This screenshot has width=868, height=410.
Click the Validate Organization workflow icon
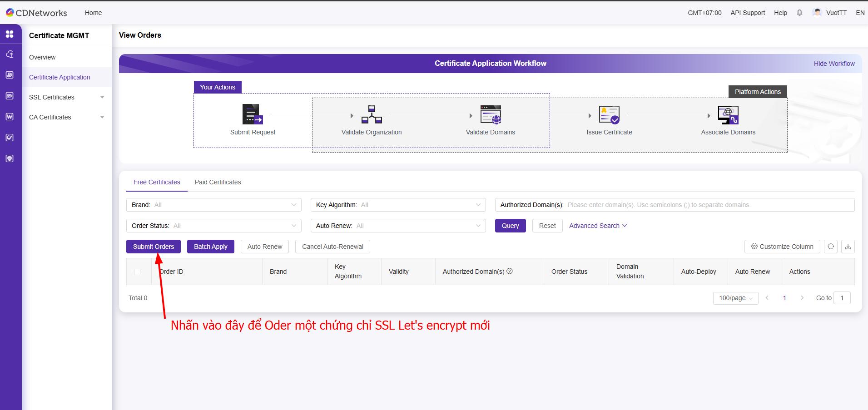click(x=372, y=114)
